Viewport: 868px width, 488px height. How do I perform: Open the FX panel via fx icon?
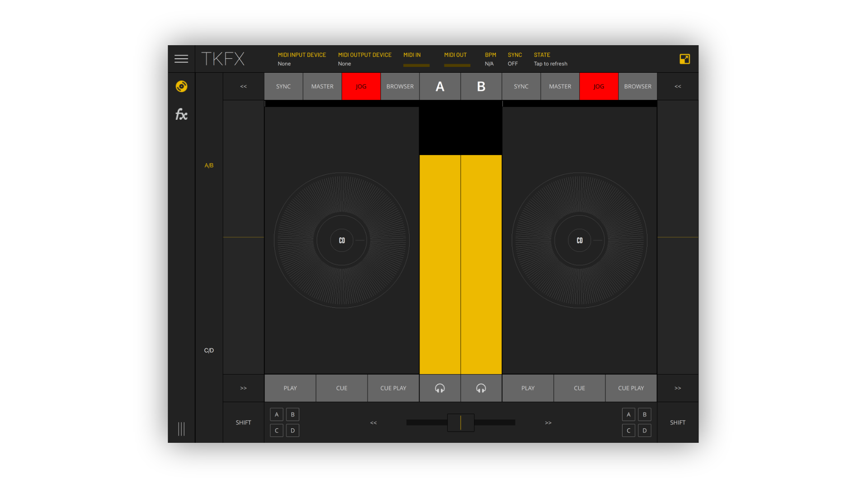181,114
